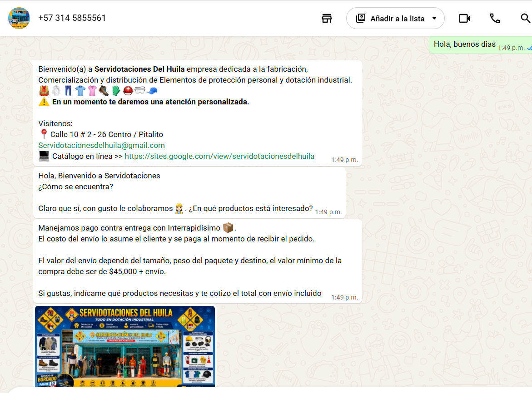
Task: Open the Servidotaciones del Huila flyer image
Action: [x=125, y=346]
